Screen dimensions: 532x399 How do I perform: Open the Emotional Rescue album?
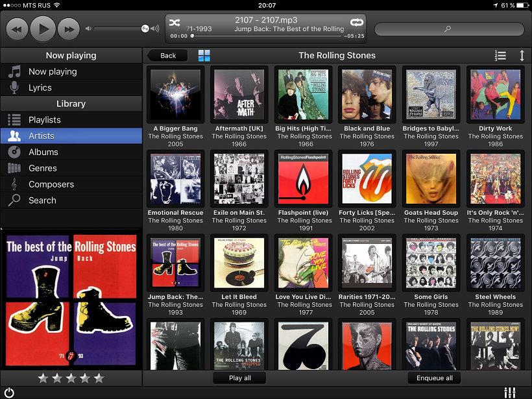point(175,179)
